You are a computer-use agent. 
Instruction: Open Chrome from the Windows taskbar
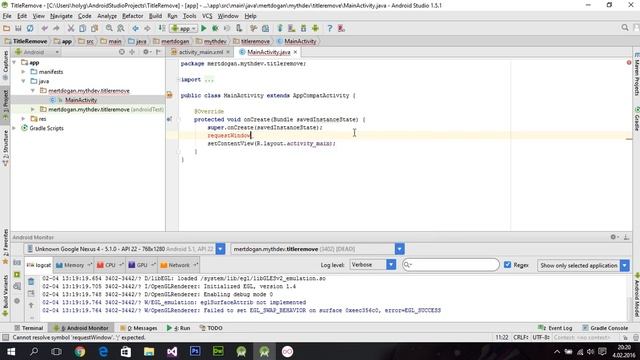tap(80, 351)
